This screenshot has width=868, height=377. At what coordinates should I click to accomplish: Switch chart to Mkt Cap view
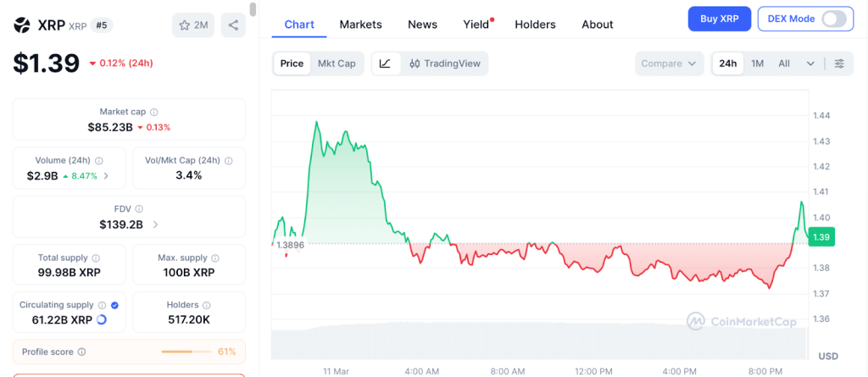click(x=337, y=64)
